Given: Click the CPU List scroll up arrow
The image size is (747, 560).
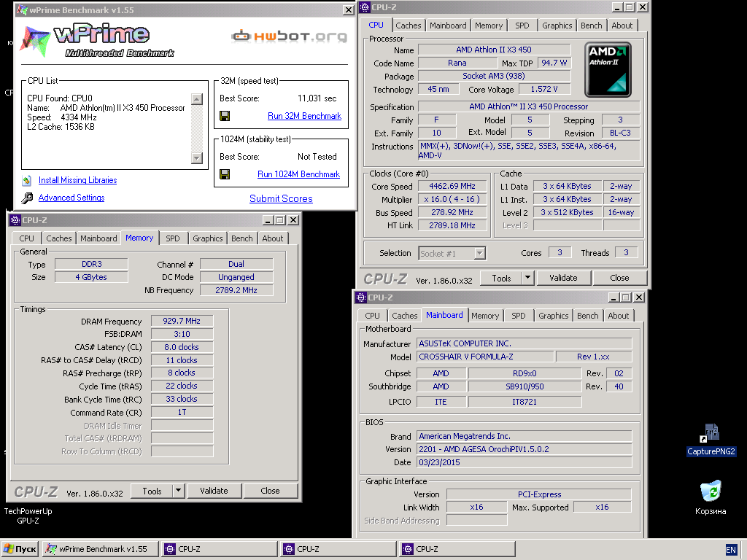Looking at the screenshot, I should (197, 99).
